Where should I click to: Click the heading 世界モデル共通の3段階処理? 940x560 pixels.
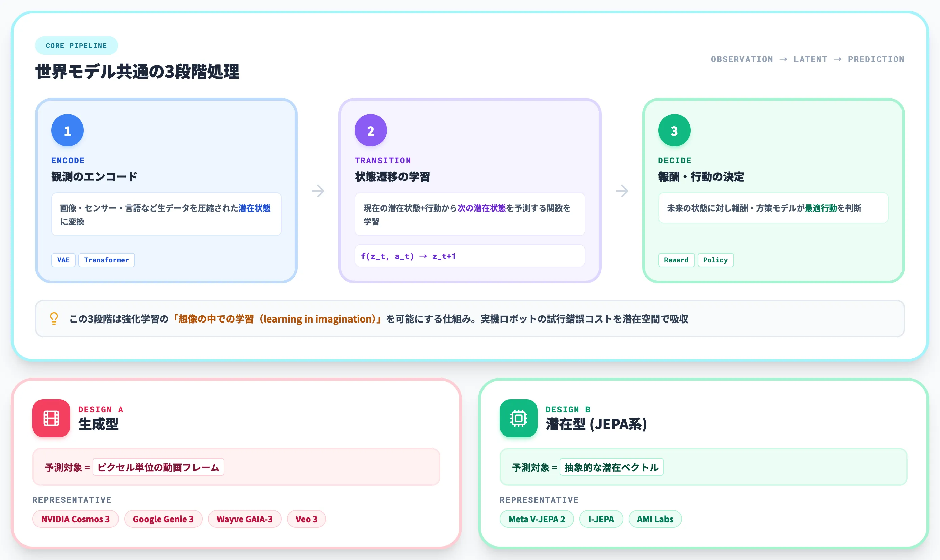pos(137,71)
